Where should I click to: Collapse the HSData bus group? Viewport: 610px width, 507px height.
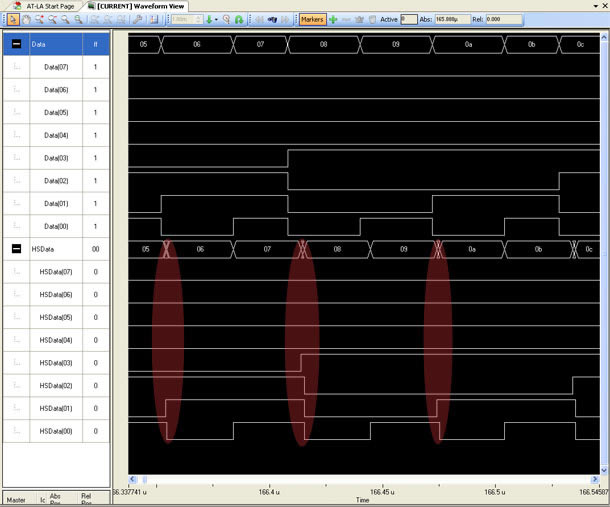tap(17, 249)
